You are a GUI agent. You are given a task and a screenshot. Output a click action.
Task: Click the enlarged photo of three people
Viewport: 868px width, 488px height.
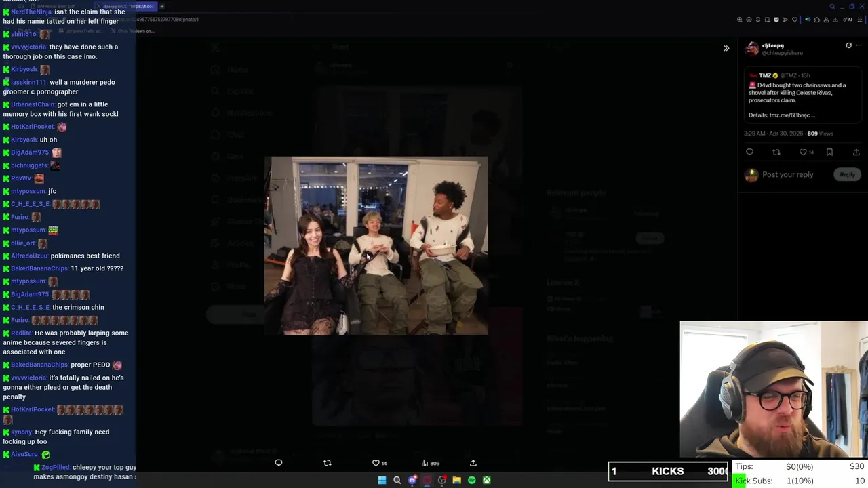[376, 245]
